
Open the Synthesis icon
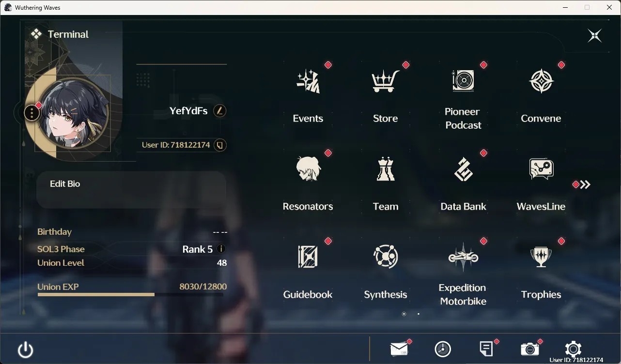point(386,257)
